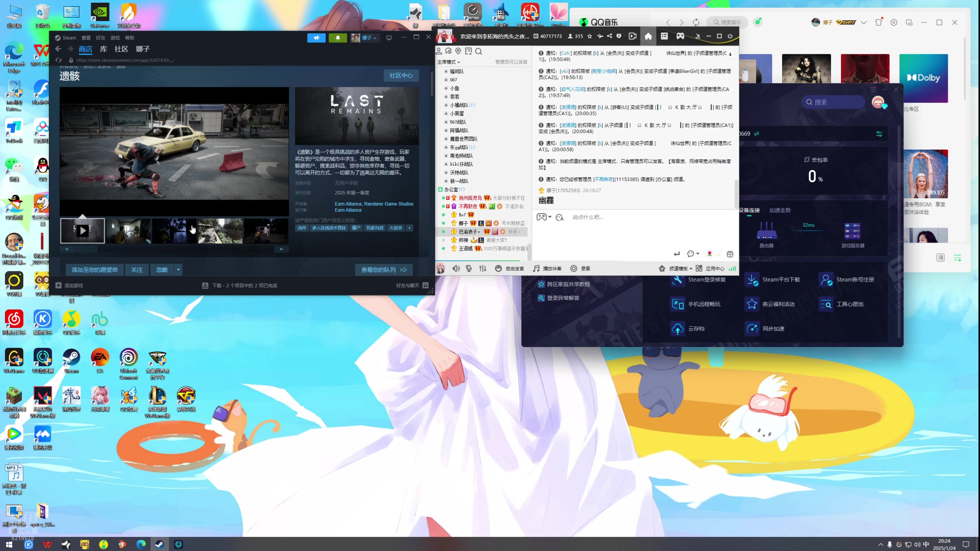The image size is (980, 551).
Task: Open the friends and chat icon in Steam
Action: [x=425, y=285]
